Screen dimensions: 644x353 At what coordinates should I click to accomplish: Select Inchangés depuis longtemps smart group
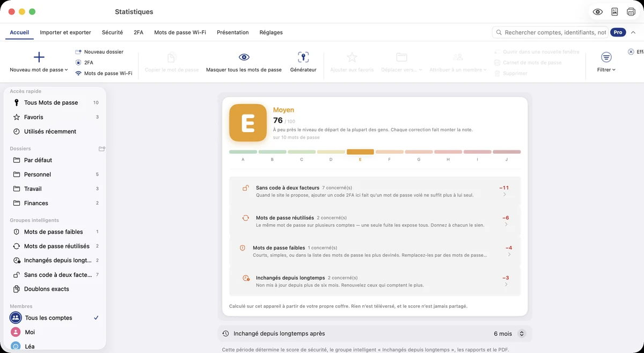[x=56, y=260]
